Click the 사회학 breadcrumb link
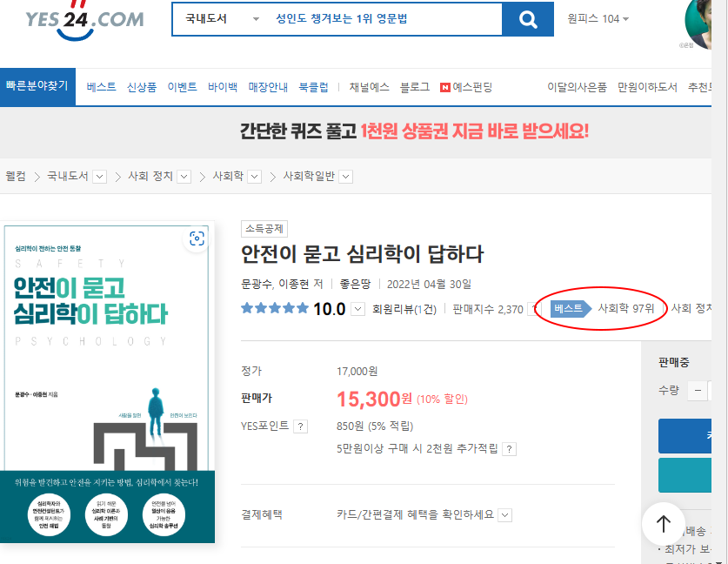The image size is (728, 564). [x=228, y=177]
